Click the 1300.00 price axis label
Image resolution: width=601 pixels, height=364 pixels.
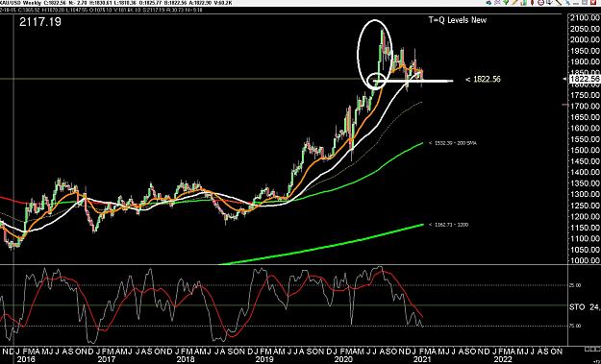click(x=585, y=194)
